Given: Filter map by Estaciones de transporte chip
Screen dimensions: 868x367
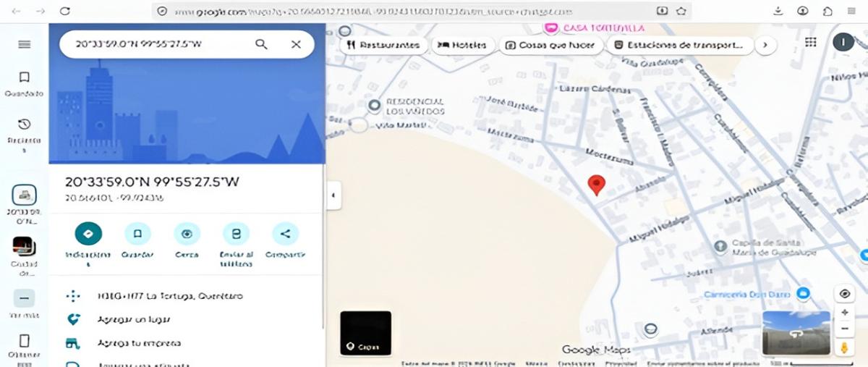Looking at the screenshot, I should (x=678, y=45).
